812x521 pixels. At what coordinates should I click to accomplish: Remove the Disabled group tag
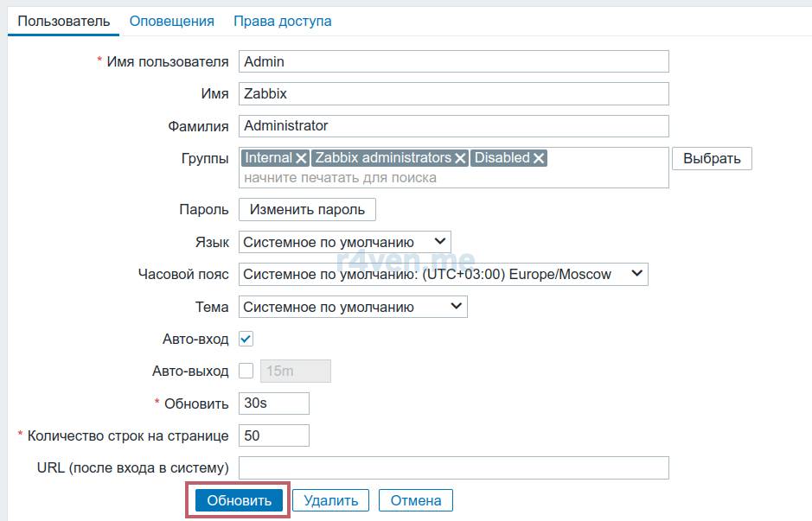tap(539, 158)
